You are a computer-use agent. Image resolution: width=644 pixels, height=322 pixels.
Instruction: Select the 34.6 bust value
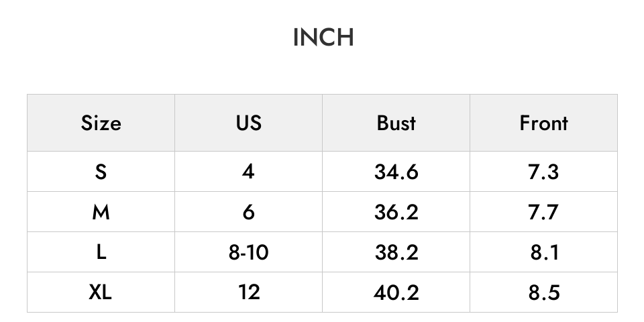click(396, 171)
